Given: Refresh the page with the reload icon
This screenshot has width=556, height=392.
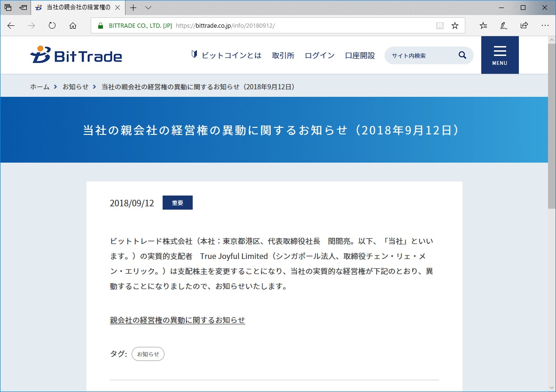Looking at the screenshot, I should (52, 25).
